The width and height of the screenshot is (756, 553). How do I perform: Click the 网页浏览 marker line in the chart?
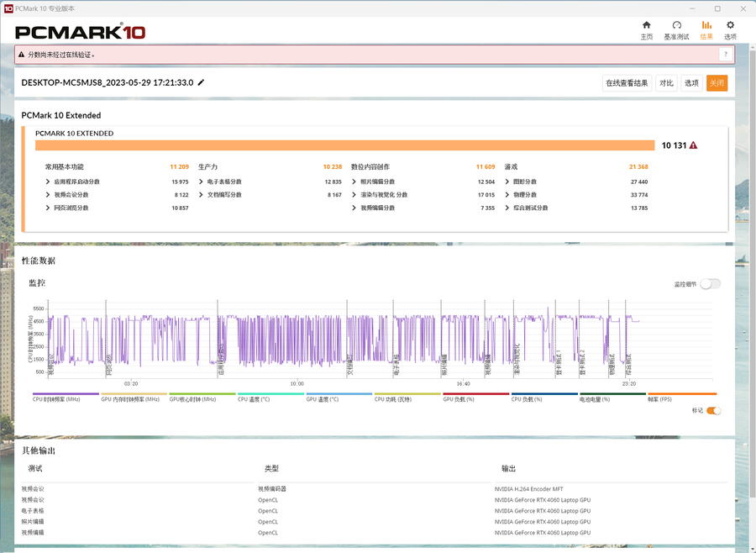pyautogui.click(x=106, y=338)
